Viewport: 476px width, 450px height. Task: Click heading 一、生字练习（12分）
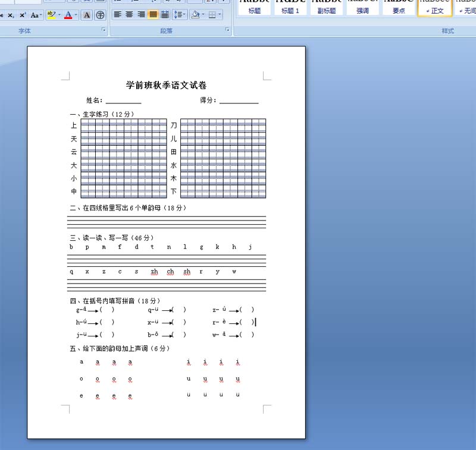point(102,114)
